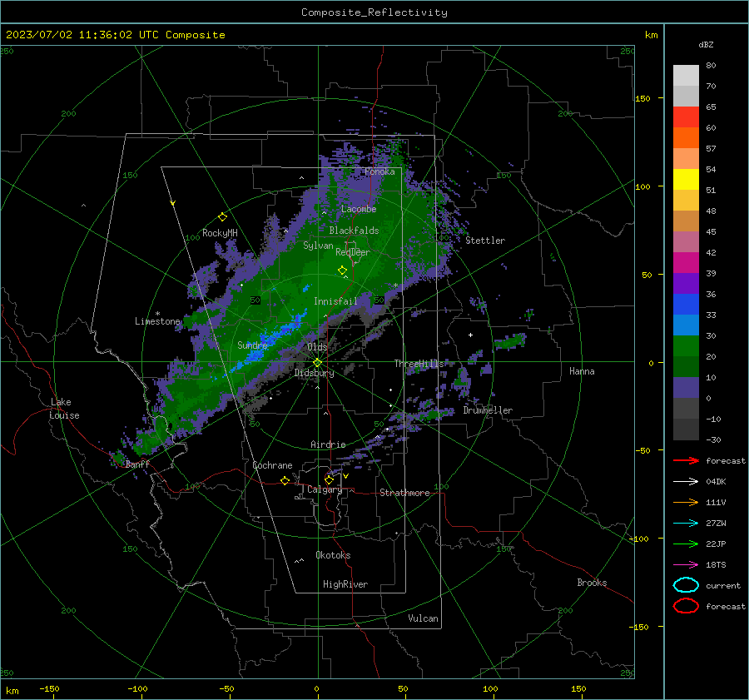
Task: Click the purple 36 dBZ color swatch
Action: click(x=686, y=283)
